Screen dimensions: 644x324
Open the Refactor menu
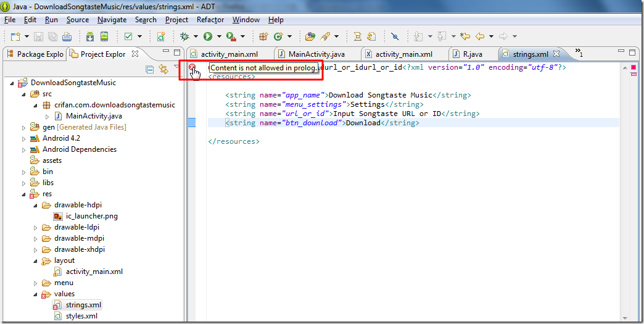pos(210,20)
